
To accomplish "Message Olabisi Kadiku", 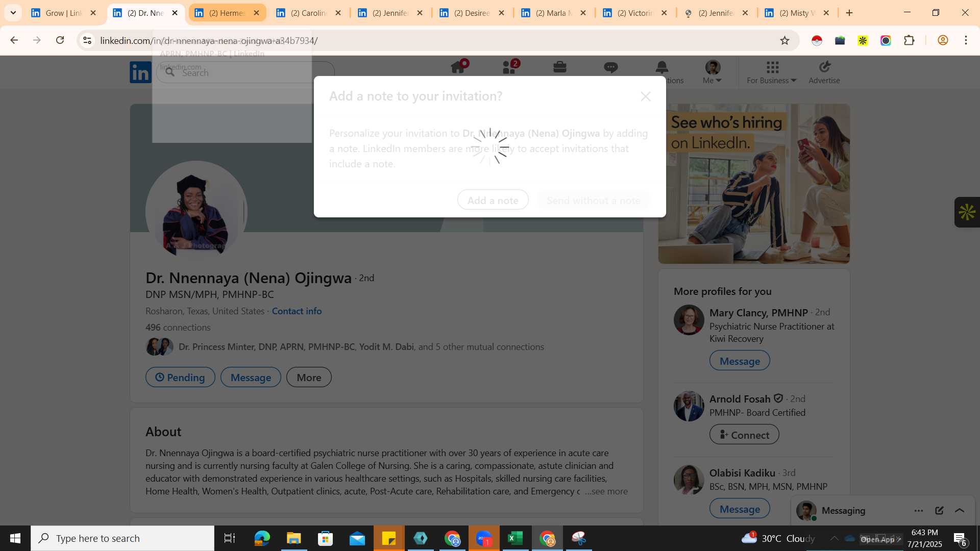I will coord(740,509).
